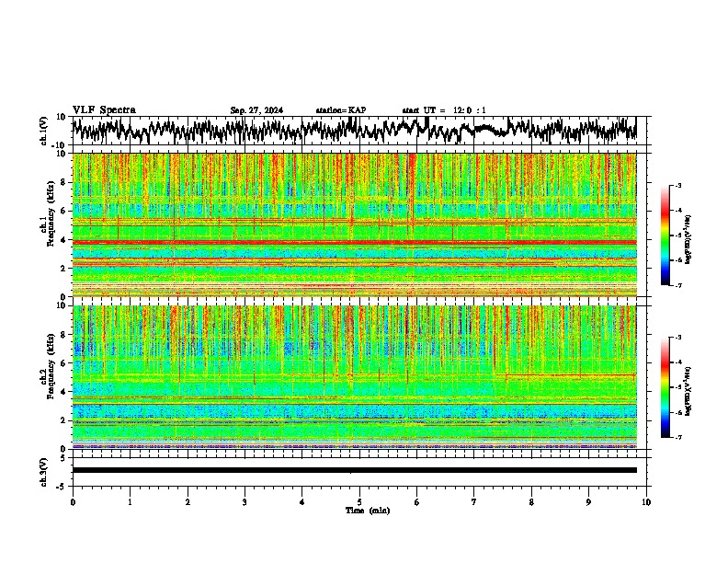The image size is (728, 563).
Task: Click the ch.1 spectrogram panel
Action: click(354, 224)
